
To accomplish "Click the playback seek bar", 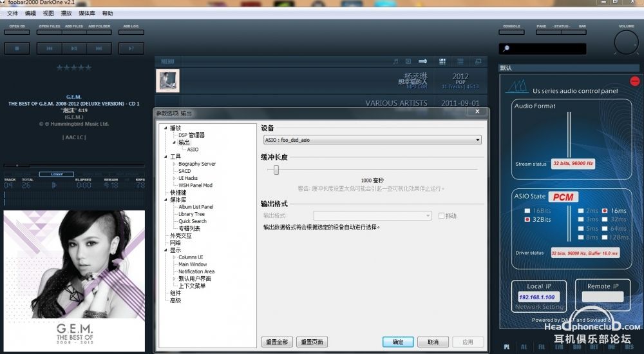I will pyautogui.click(x=74, y=166).
